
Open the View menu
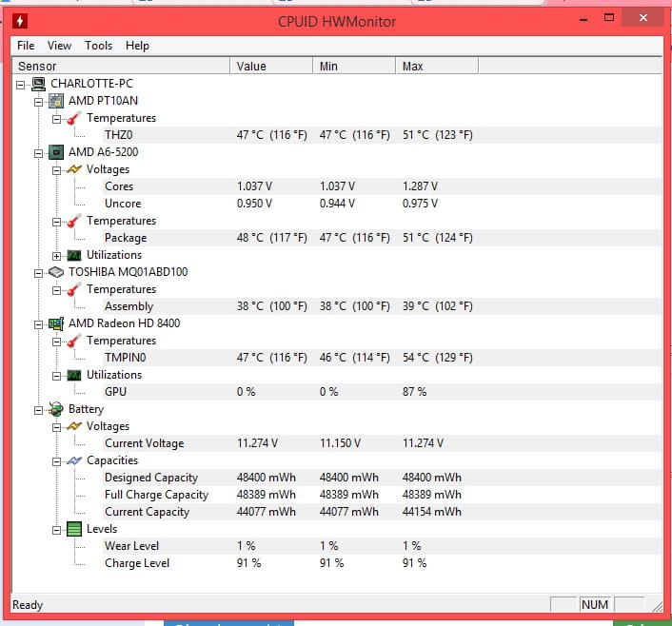pos(59,46)
